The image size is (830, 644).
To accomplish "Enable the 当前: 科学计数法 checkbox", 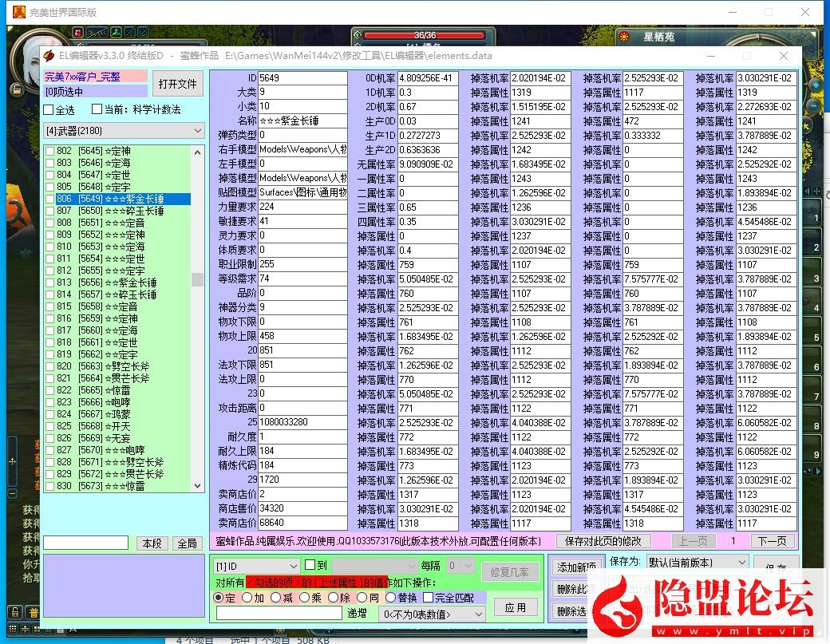I will click(97, 109).
